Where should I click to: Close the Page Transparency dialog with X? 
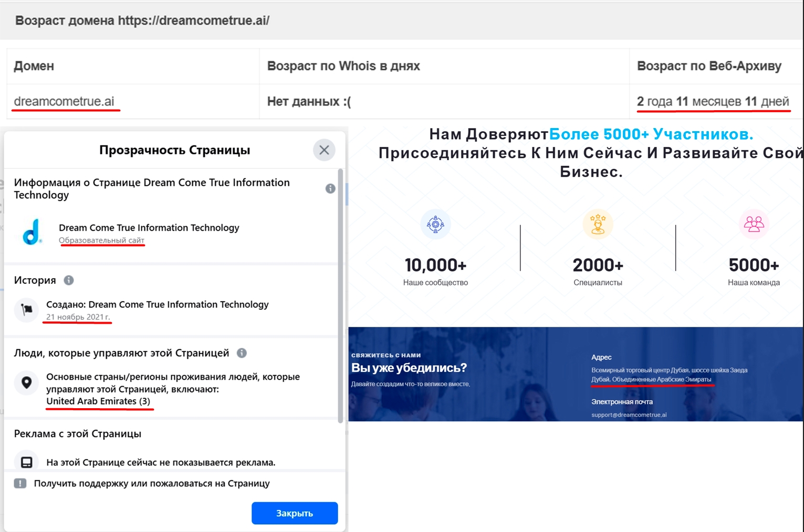(x=324, y=150)
